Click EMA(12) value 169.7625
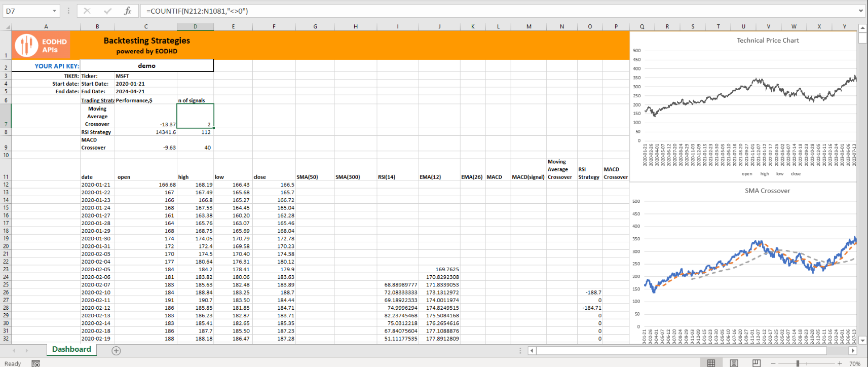The height and width of the screenshot is (367, 868). point(439,269)
